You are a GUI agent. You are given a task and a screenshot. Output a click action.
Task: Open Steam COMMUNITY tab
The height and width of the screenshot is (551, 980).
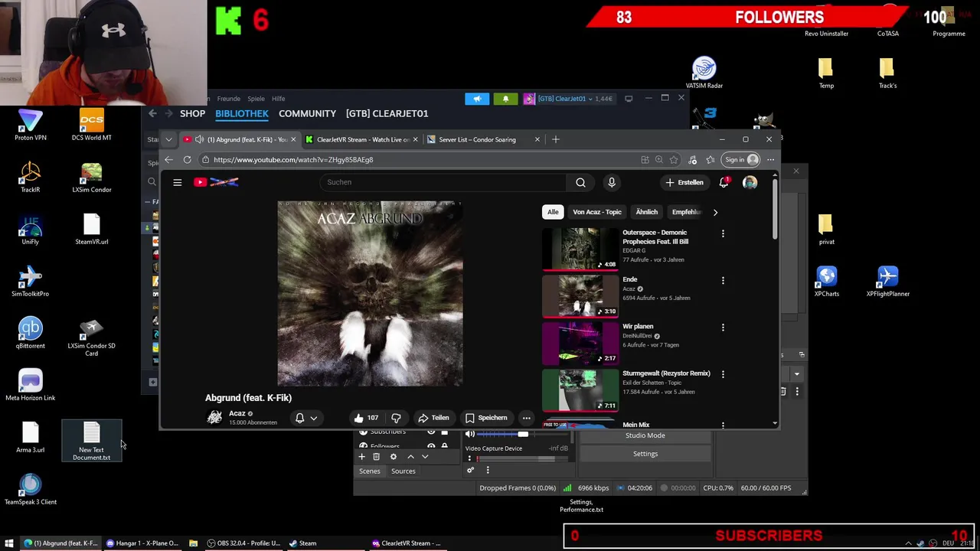pyautogui.click(x=307, y=113)
